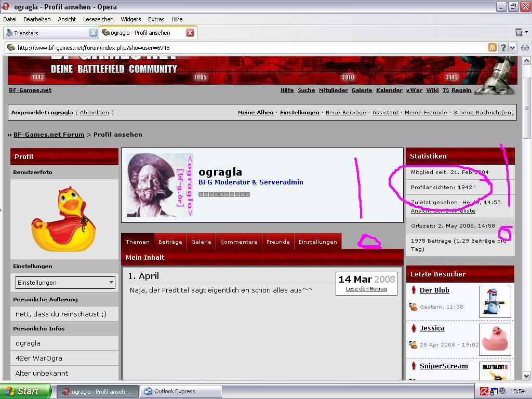Click BF-Games.net Forum breadcrumb link
This screenshot has height=399, width=532.
click(x=49, y=135)
